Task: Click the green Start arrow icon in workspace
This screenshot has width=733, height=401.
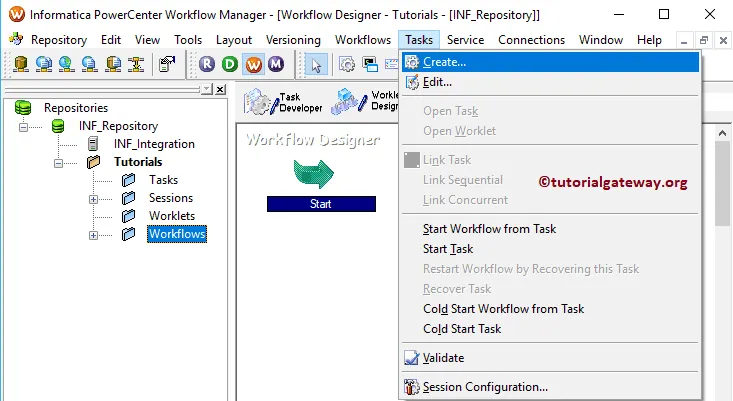Action: 314,174
